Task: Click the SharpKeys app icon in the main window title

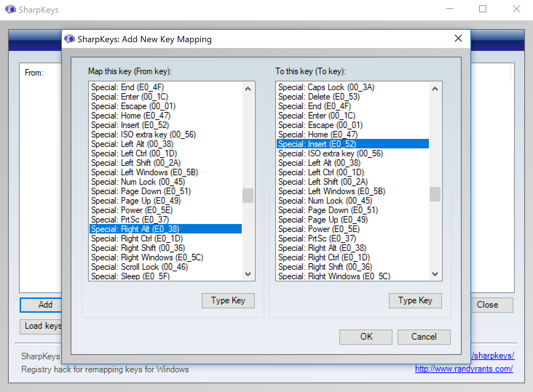Action: pos(11,9)
